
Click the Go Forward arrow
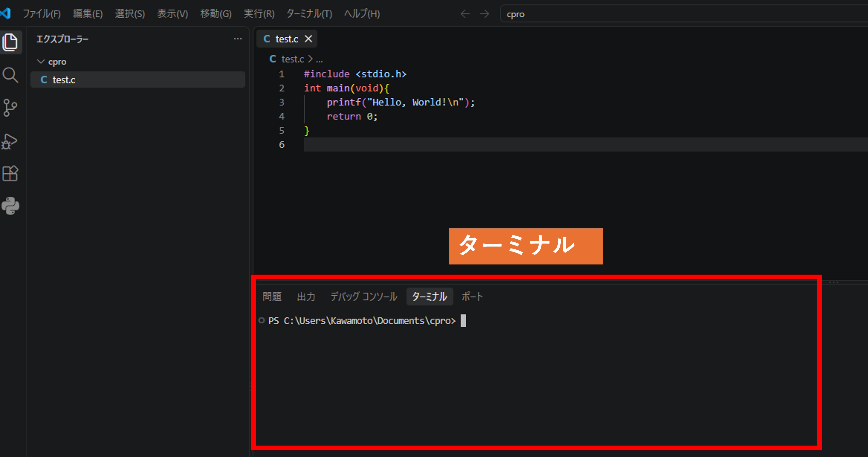(485, 14)
